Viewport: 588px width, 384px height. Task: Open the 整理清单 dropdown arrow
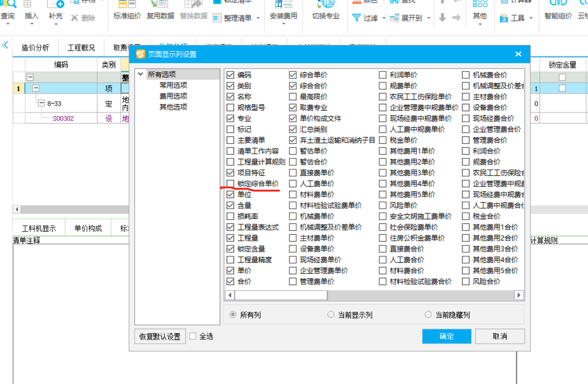click(x=258, y=19)
